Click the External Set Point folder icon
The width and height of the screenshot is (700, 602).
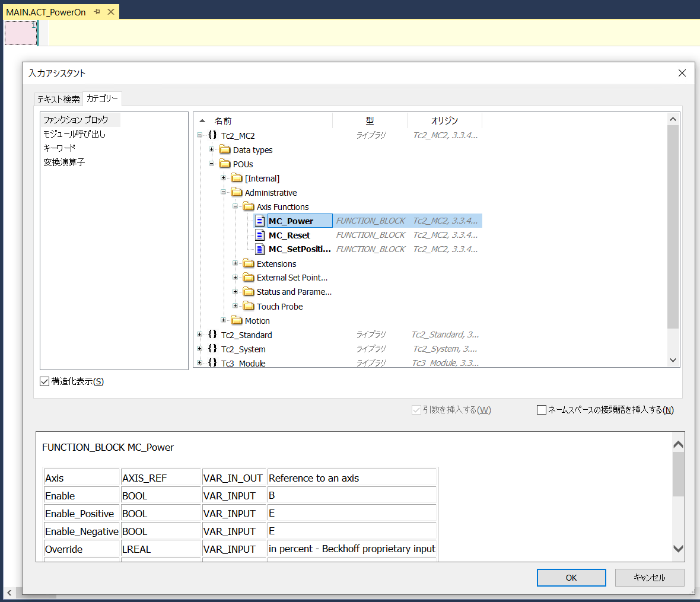pyautogui.click(x=249, y=278)
